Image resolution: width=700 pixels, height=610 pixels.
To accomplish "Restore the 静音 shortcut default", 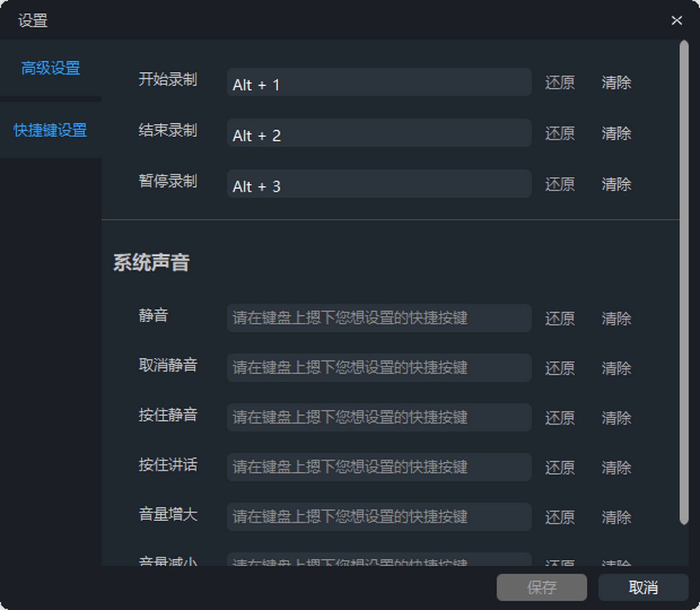I will click(559, 319).
